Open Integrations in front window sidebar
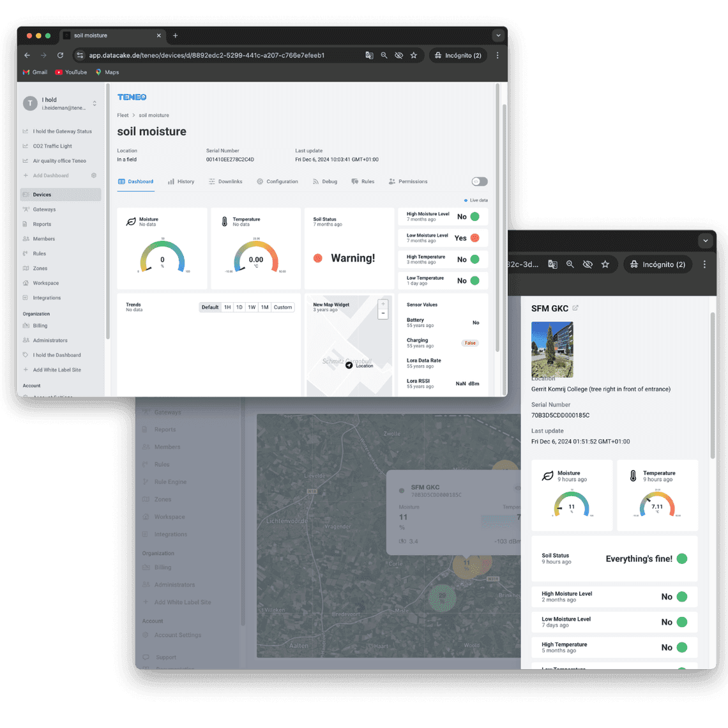This screenshot has height=728, width=728. [x=47, y=298]
